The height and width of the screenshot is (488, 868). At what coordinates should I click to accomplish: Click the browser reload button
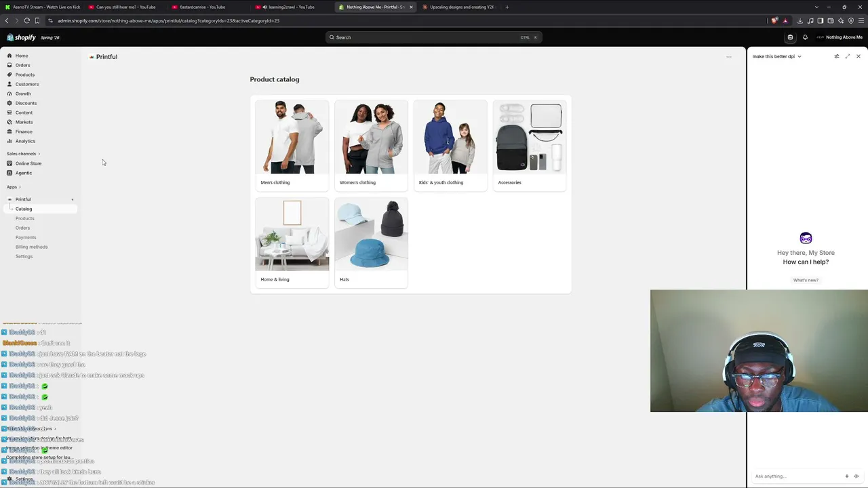[26, 20]
